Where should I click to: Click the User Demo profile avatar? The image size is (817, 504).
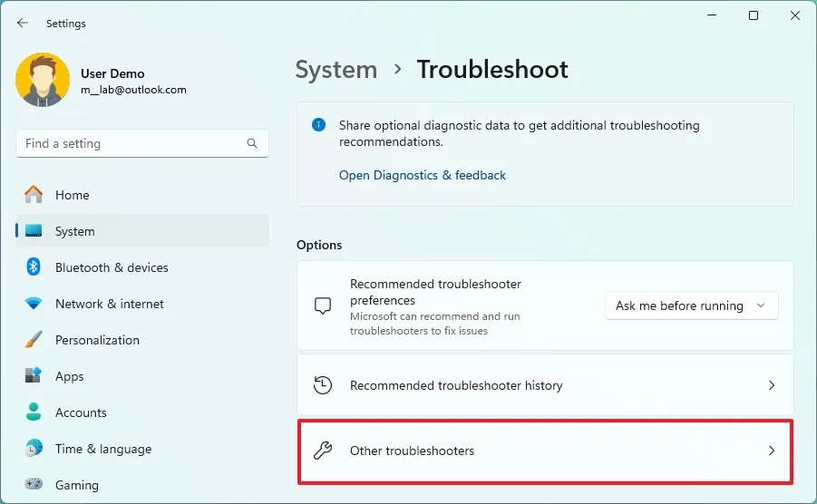coord(43,80)
